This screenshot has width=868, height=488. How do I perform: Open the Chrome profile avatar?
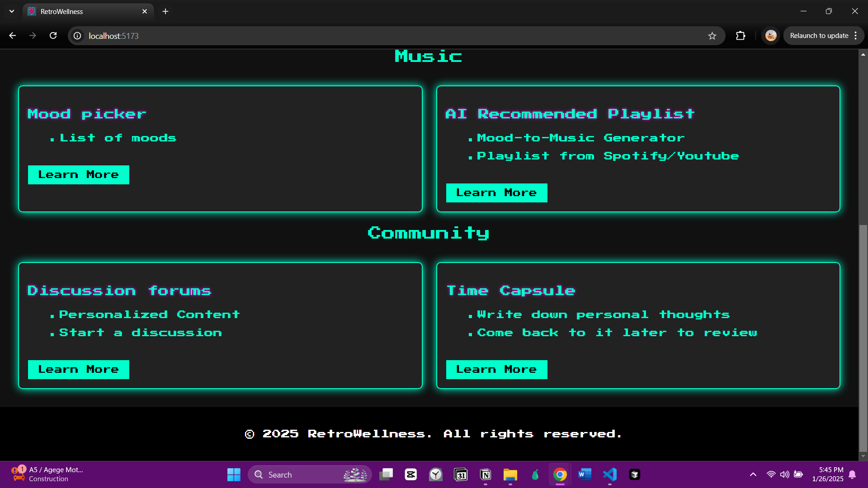coord(771,36)
